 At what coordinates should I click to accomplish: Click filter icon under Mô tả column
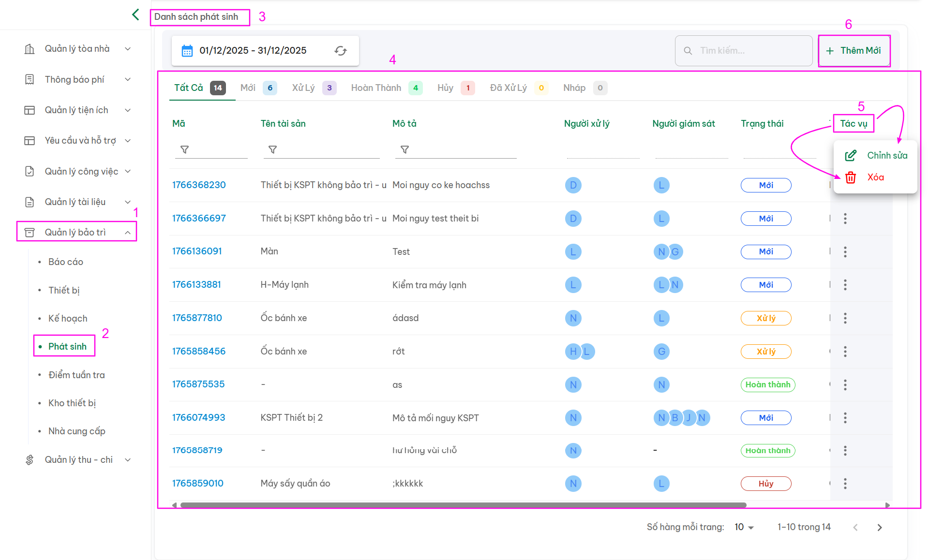point(405,150)
